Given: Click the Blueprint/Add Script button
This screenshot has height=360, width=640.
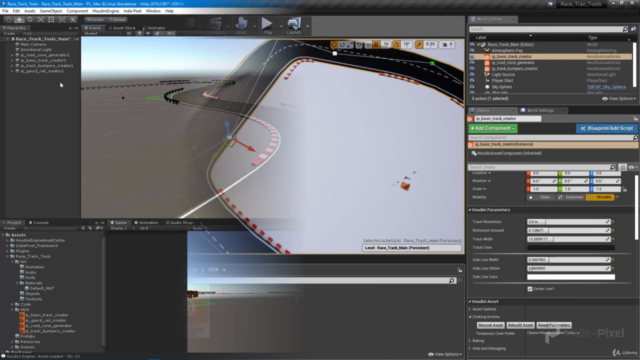Looking at the screenshot, I should coord(607,129).
